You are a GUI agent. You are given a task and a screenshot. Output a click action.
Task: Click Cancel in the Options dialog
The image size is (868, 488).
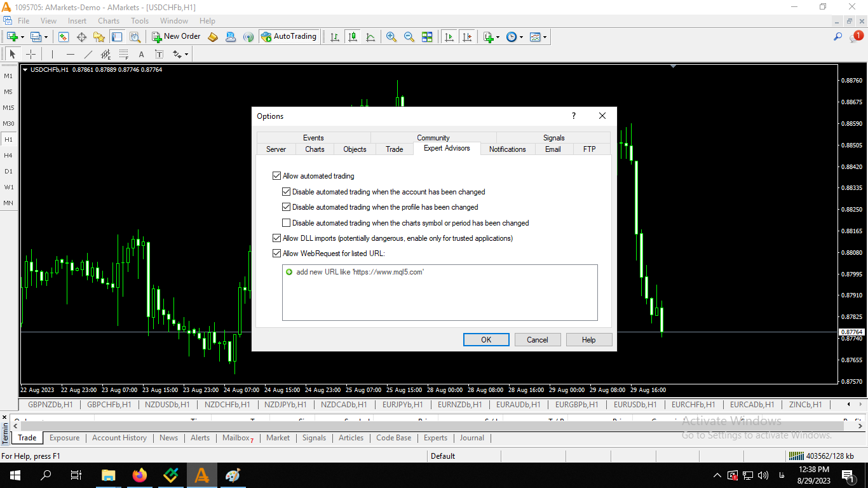538,340
